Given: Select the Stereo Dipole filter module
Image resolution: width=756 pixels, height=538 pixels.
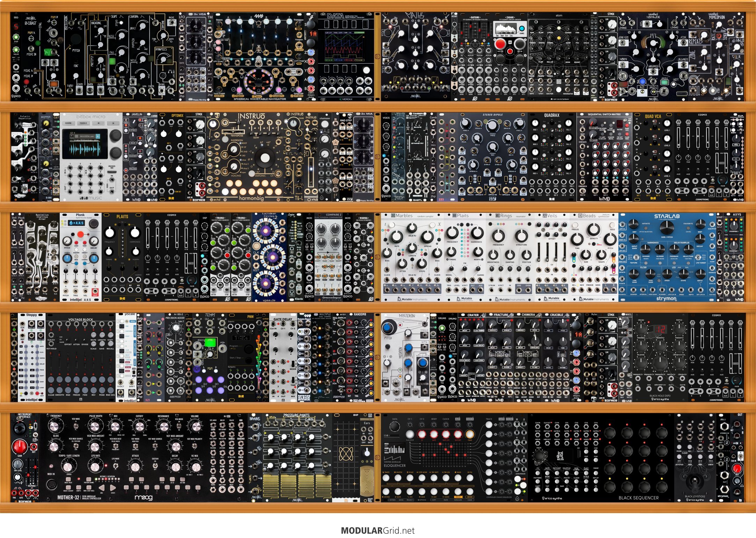Looking at the screenshot, I should [492, 157].
